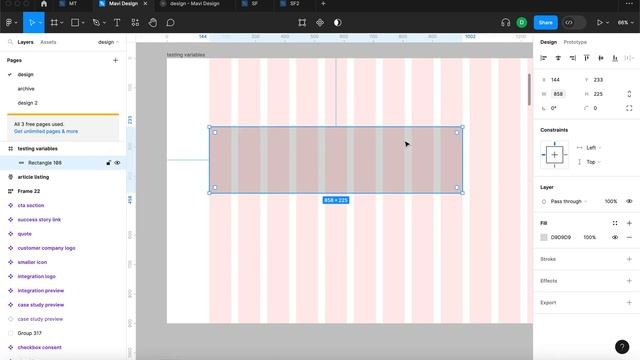Add a new page with plus icon
The image size is (640, 360).
click(x=115, y=60)
